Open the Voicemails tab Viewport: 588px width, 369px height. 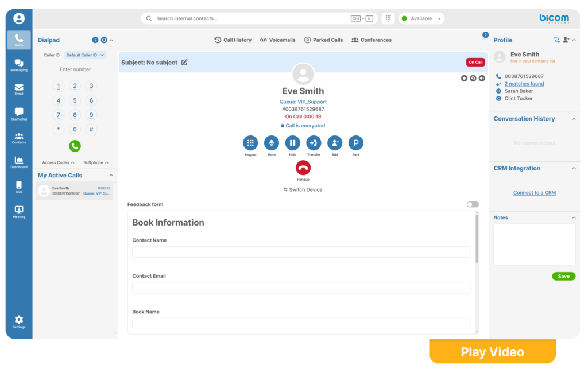click(x=278, y=40)
